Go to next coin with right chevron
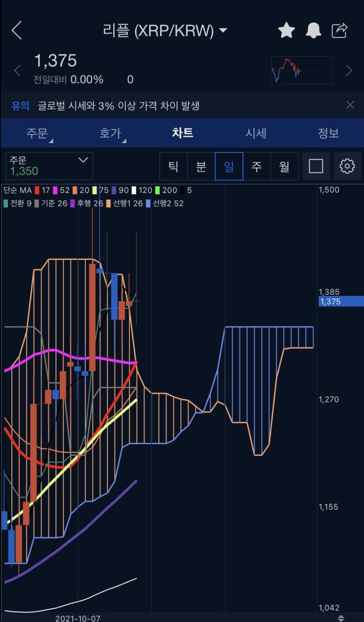 click(x=349, y=71)
